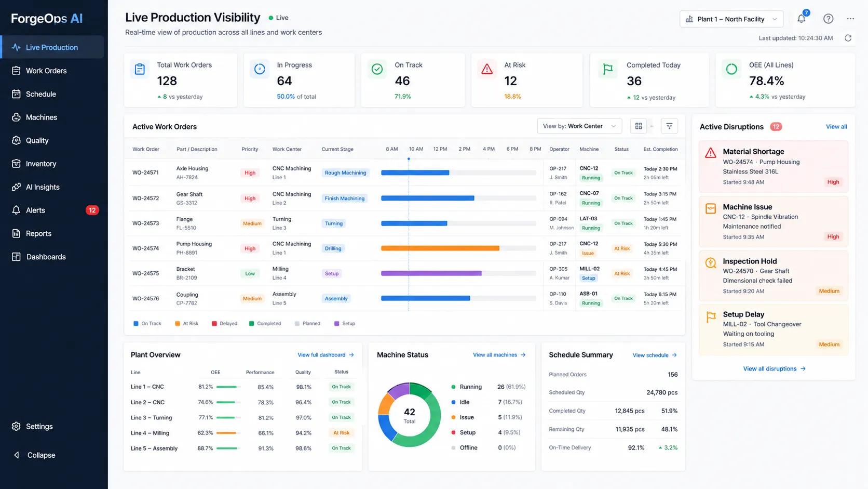Click WO-24574 orange progress bar
Image resolution: width=868 pixels, height=489 pixels.
[x=440, y=248]
